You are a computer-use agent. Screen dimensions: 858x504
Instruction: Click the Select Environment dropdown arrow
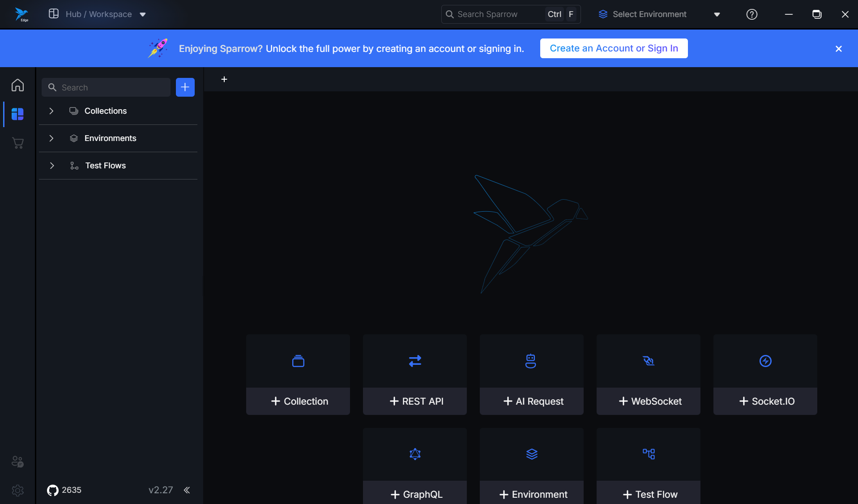coord(717,15)
